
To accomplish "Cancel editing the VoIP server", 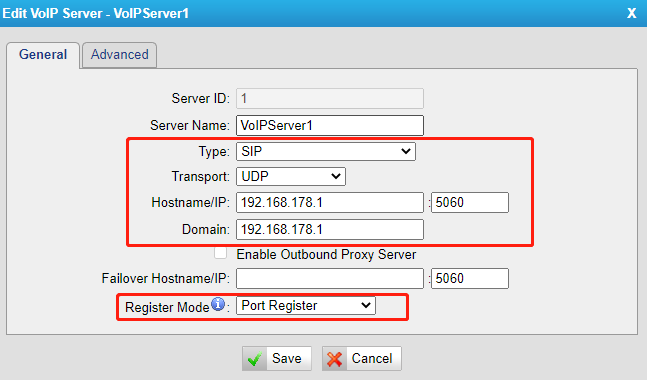I will (361, 359).
